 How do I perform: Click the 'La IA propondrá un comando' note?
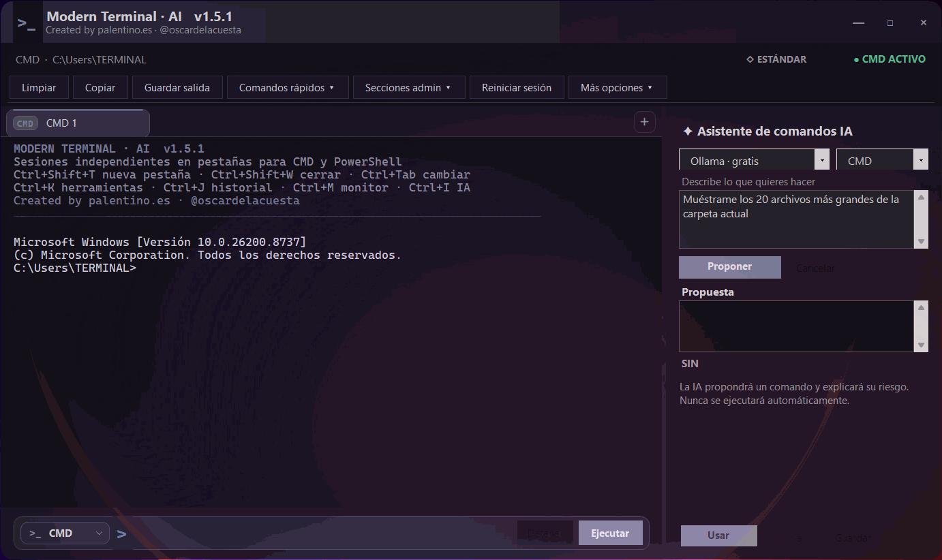(794, 394)
